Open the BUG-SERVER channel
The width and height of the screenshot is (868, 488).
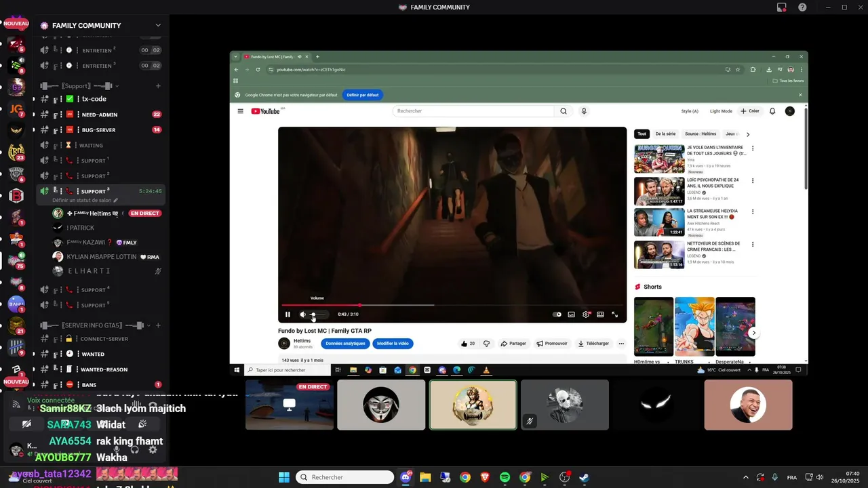(x=101, y=130)
